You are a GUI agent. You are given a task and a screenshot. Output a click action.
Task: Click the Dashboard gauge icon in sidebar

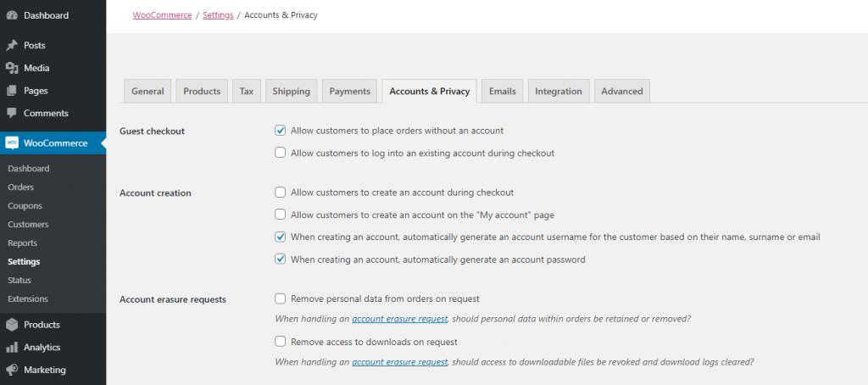coord(12,15)
